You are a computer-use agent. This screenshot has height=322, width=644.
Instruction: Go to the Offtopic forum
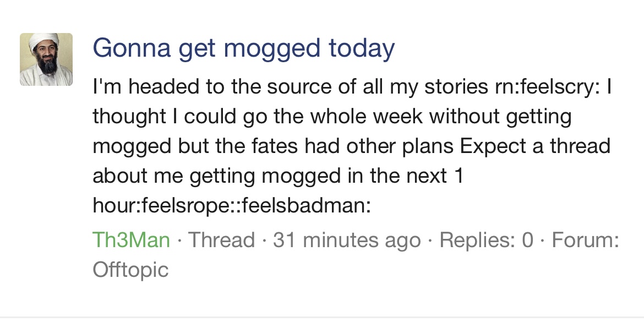tap(130, 270)
